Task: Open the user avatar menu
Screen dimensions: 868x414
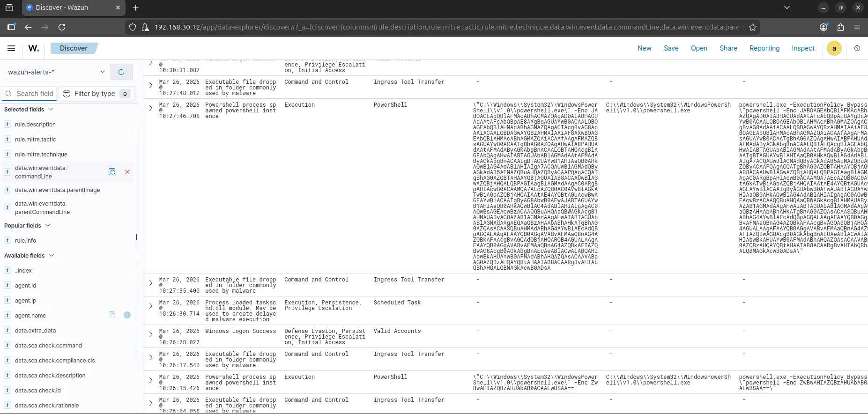Action: [834, 48]
